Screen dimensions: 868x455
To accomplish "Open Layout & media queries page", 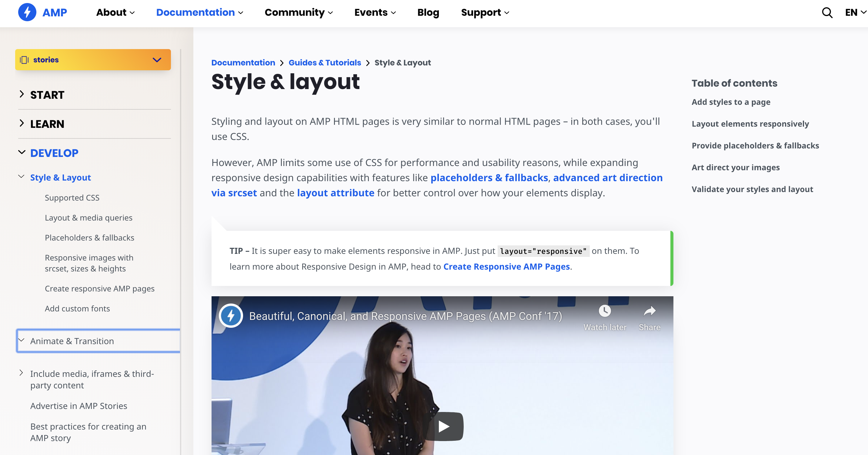I will click(88, 218).
